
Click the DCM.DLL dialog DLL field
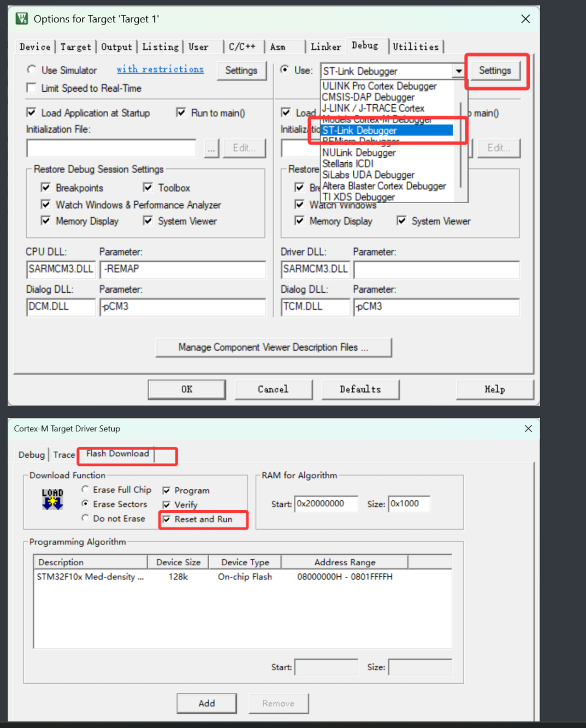pyautogui.click(x=61, y=307)
